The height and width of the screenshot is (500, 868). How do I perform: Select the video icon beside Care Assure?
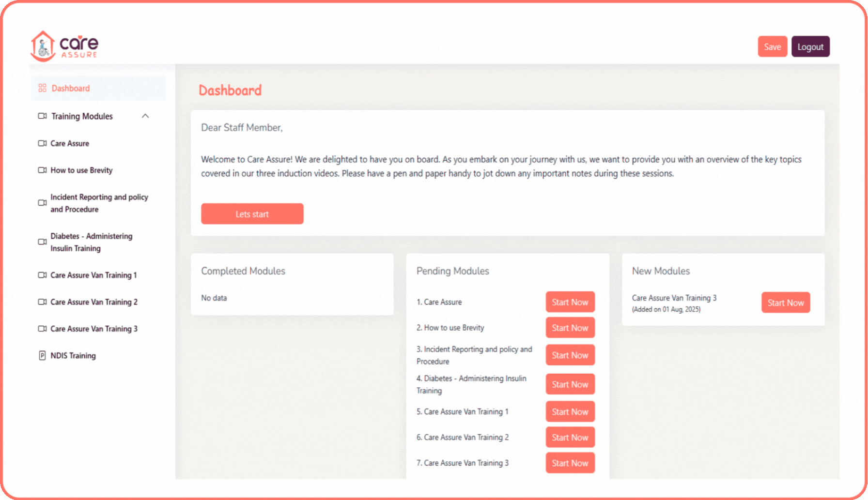click(42, 143)
